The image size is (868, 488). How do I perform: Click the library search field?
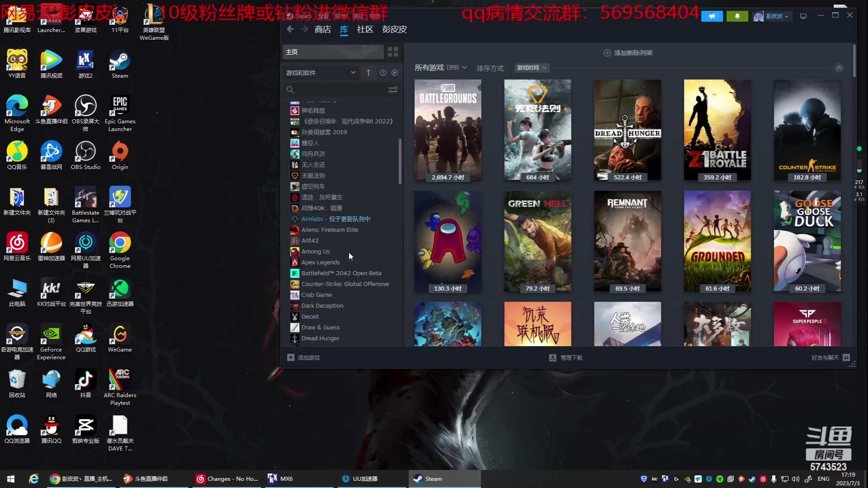click(342, 90)
